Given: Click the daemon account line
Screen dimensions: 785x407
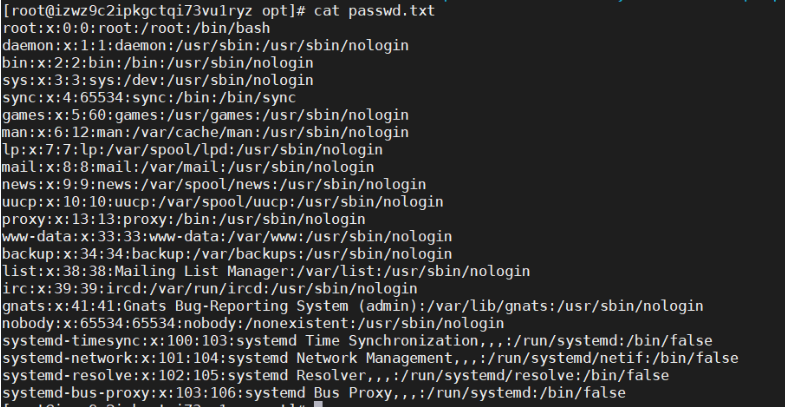Looking at the screenshot, I should click(x=205, y=46).
